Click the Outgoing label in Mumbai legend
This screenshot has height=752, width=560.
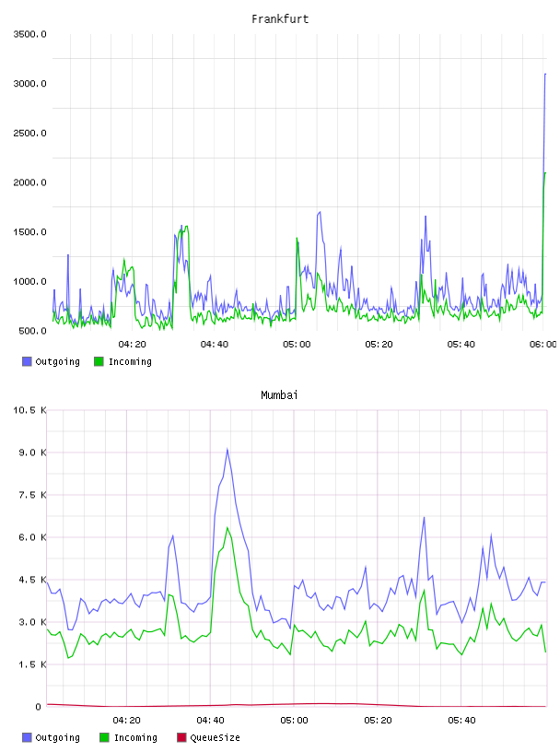pyautogui.click(x=57, y=738)
